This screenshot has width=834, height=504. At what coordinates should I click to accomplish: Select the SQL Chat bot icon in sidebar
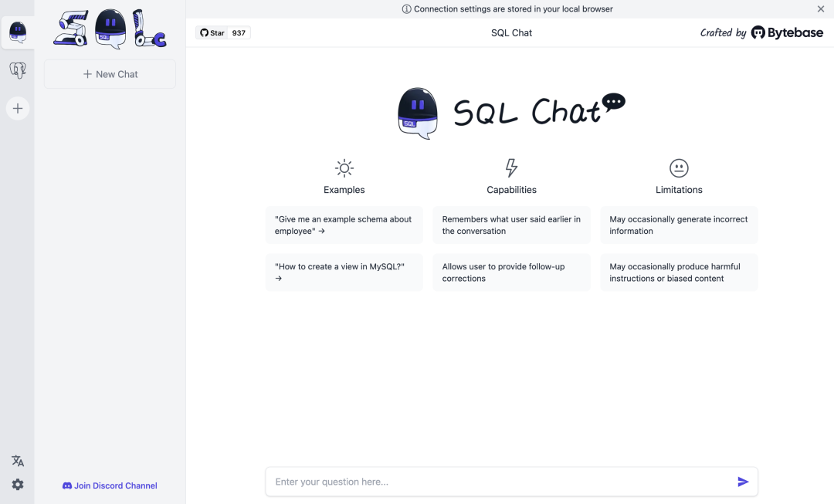click(18, 32)
